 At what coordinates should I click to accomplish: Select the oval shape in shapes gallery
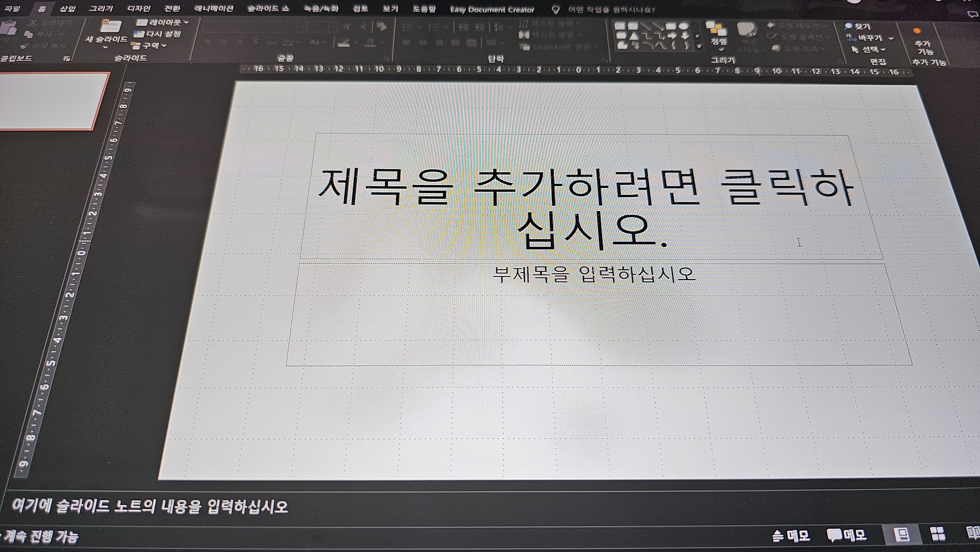pyautogui.click(x=684, y=26)
